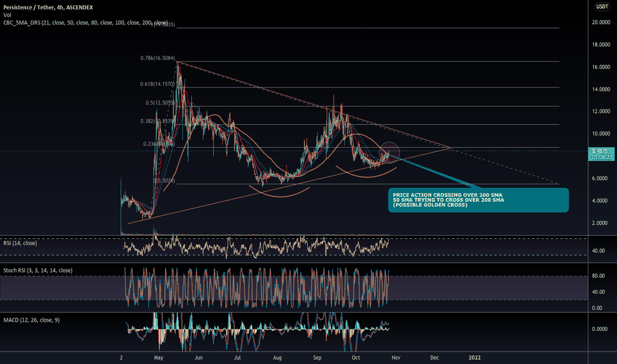Select the RSI (14, close) indicator label
This screenshot has height=364, width=617.
click(x=20, y=243)
